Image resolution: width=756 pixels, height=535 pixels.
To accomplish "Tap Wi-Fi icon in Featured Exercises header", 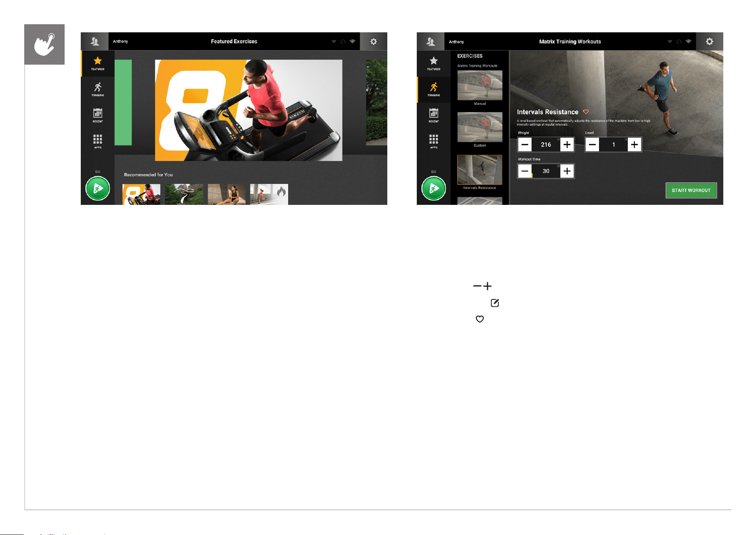I will 353,42.
